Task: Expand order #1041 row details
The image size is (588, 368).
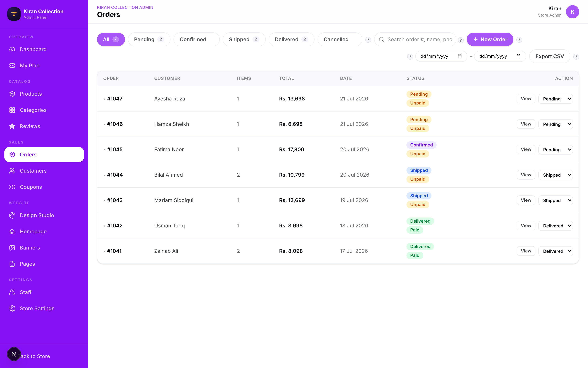Action: point(105,251)
